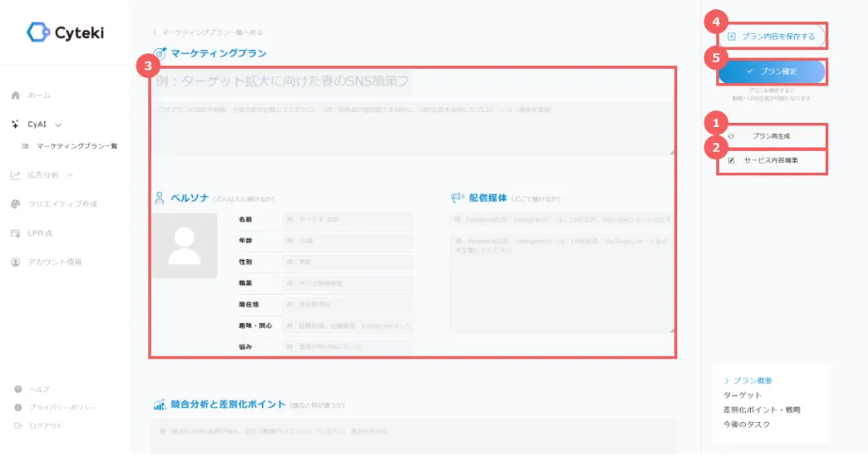Click the マーケティングプラン target icon
This screenshot has height=455, width=868.
coord(160,53)
